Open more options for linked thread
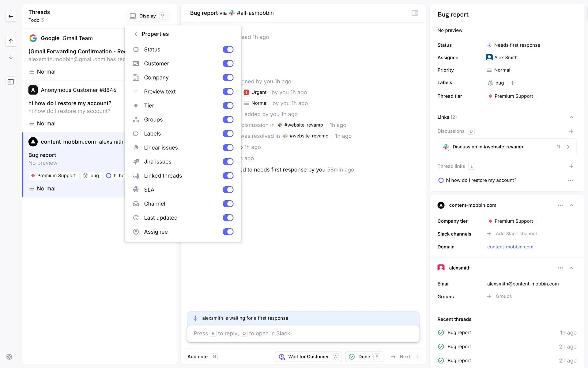 (570, 180)
